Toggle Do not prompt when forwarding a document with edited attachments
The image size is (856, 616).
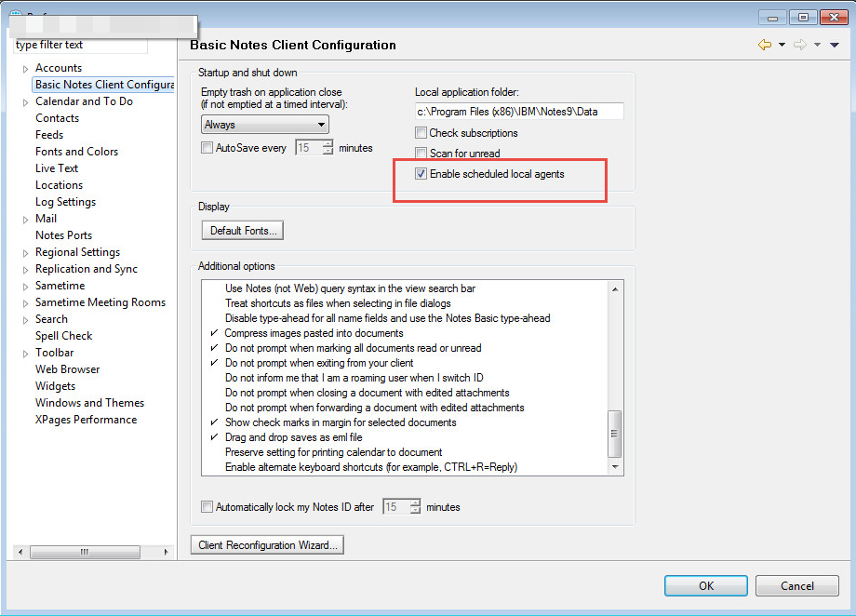tap(374, 408)
